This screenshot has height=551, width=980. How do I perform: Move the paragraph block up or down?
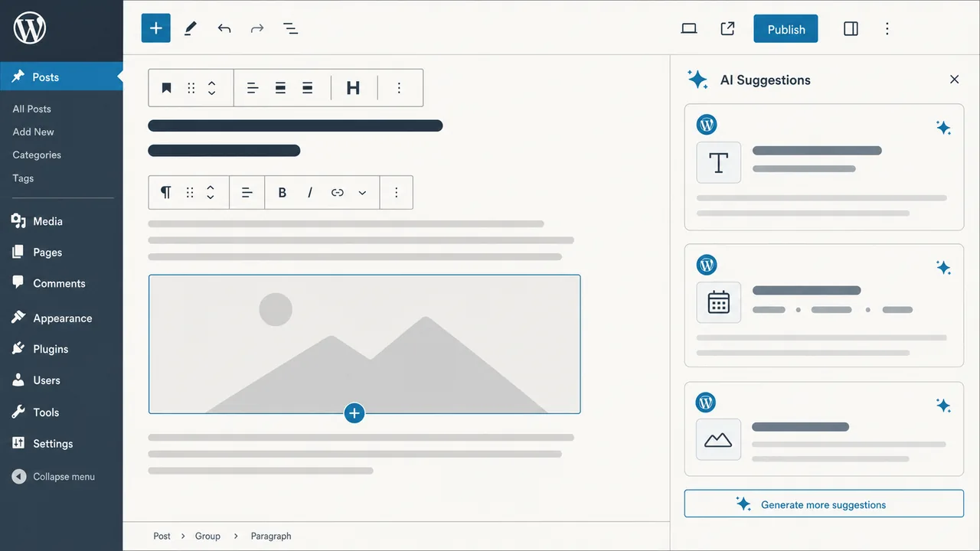click(x=211, y=192)
